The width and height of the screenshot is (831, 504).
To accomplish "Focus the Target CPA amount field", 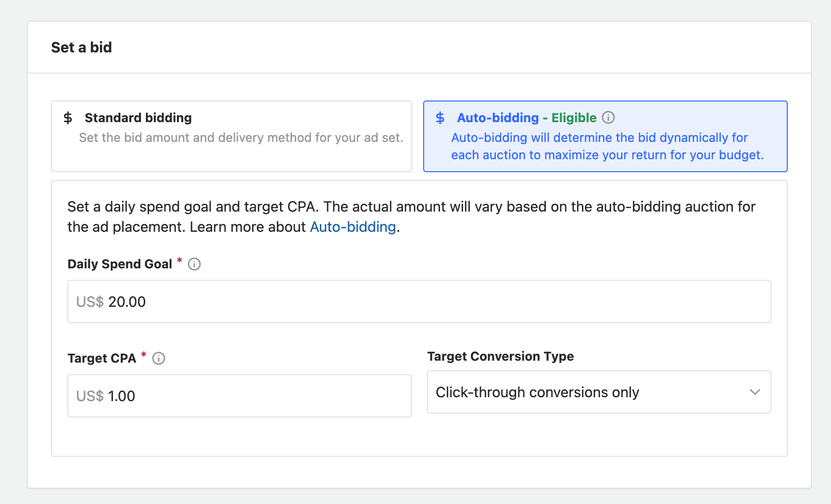I will coord(260,396).
